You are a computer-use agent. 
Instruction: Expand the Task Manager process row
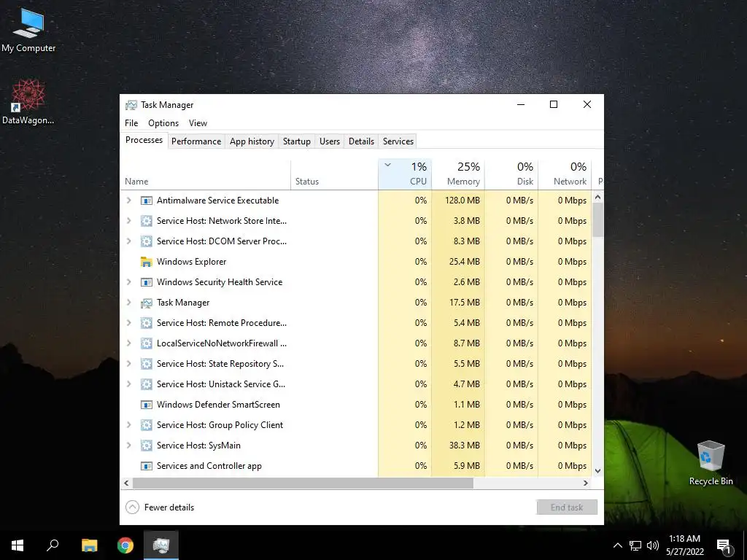pyautogui.click(x=128, y=303)
